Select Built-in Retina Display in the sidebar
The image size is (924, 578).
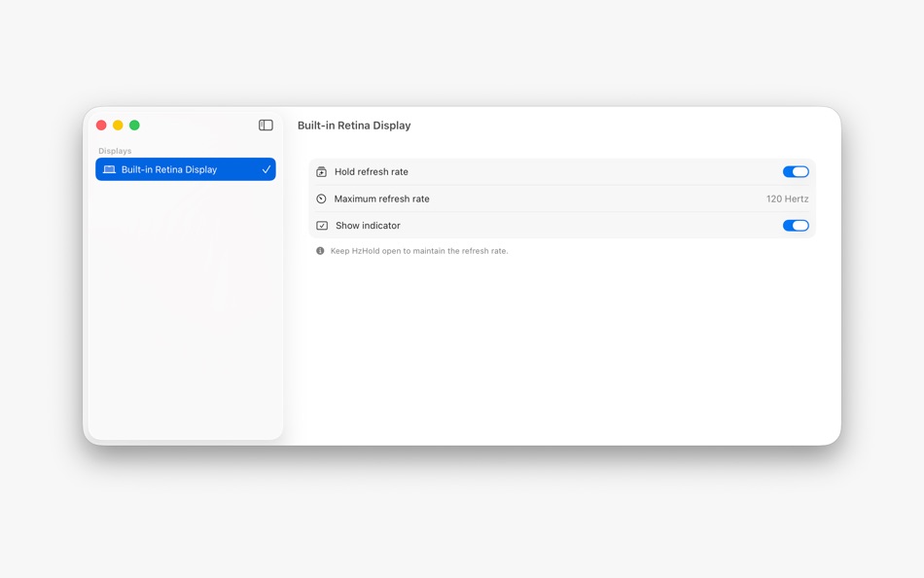pos(186,169)
